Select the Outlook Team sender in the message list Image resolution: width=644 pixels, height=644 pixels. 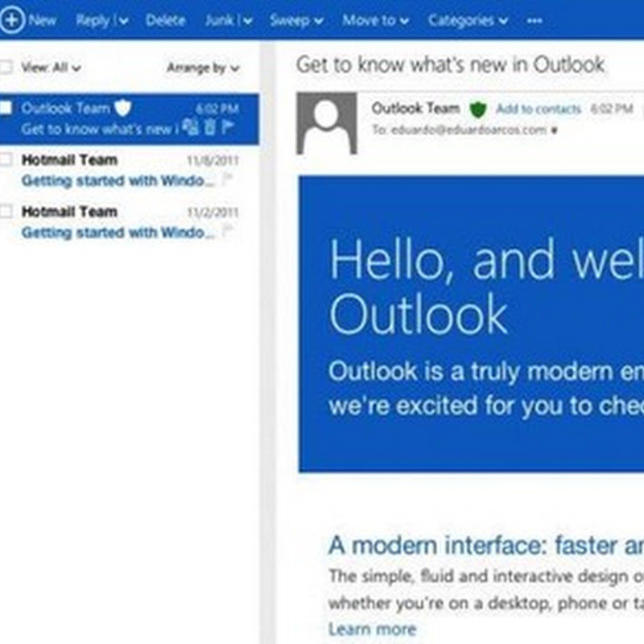pyautogui.click(x=66, y=108)
